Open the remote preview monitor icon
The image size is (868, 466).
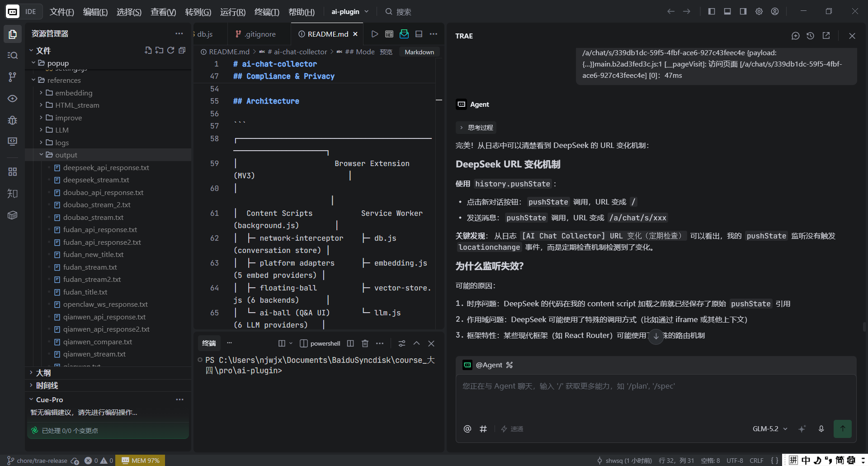pos(13,142)
